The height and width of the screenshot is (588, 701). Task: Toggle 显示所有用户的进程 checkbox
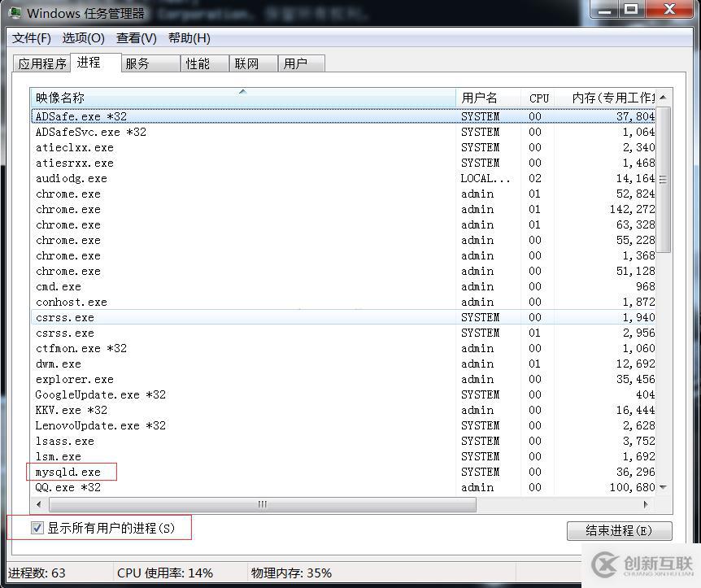click(x=37, y=528)
